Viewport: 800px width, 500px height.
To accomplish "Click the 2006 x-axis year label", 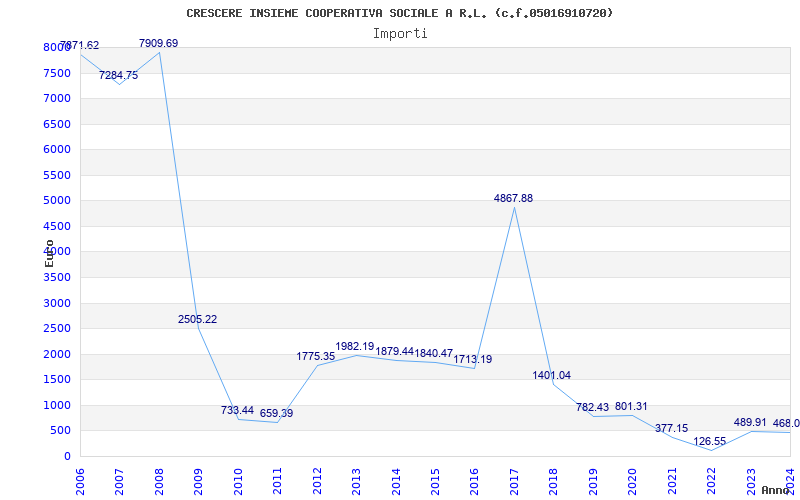I will 80,482.
